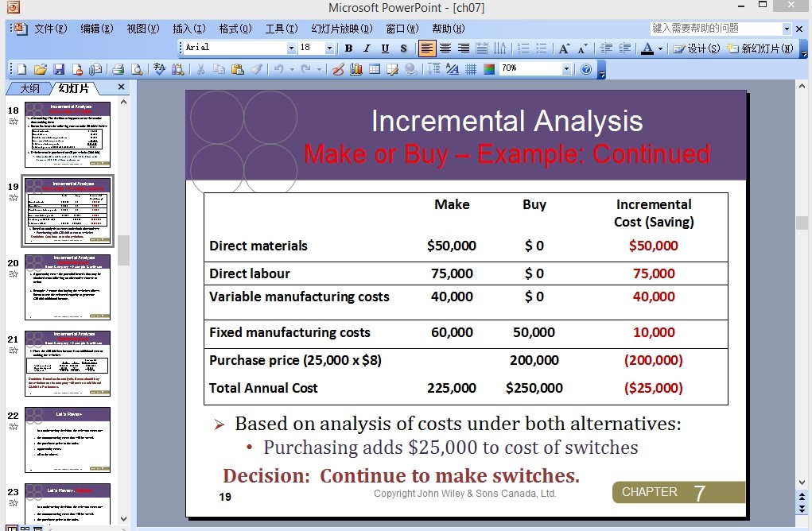Image resolution: width=812 pixels, height=531 pixels.
Task: Open the 插入(I) menu
Action: (x=189, y=29)
